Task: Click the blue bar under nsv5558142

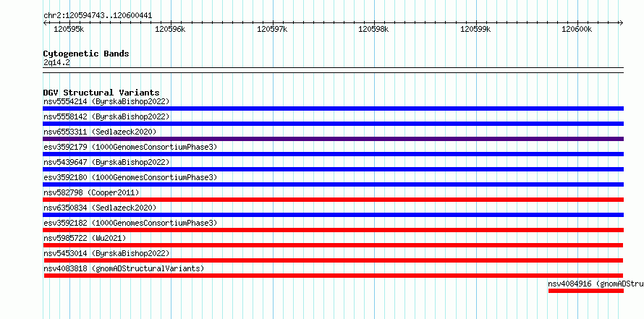Action: pos(333,124)
